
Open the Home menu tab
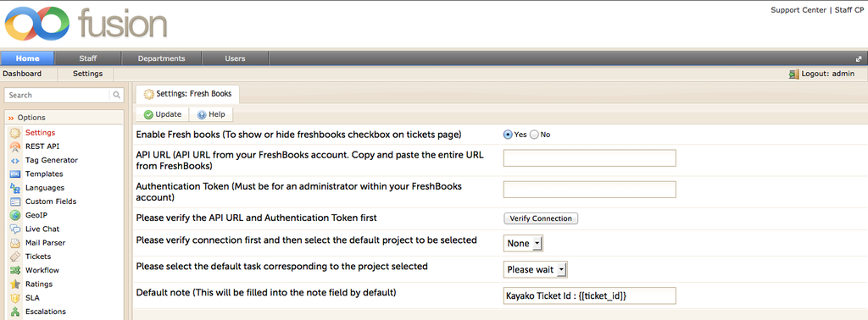coord(28,58)
